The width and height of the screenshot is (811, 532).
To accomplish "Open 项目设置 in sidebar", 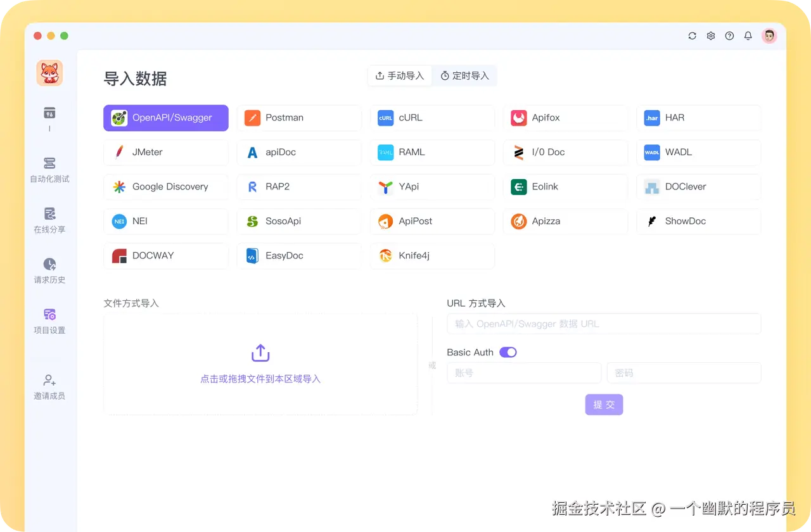I will tap(49, 321).
